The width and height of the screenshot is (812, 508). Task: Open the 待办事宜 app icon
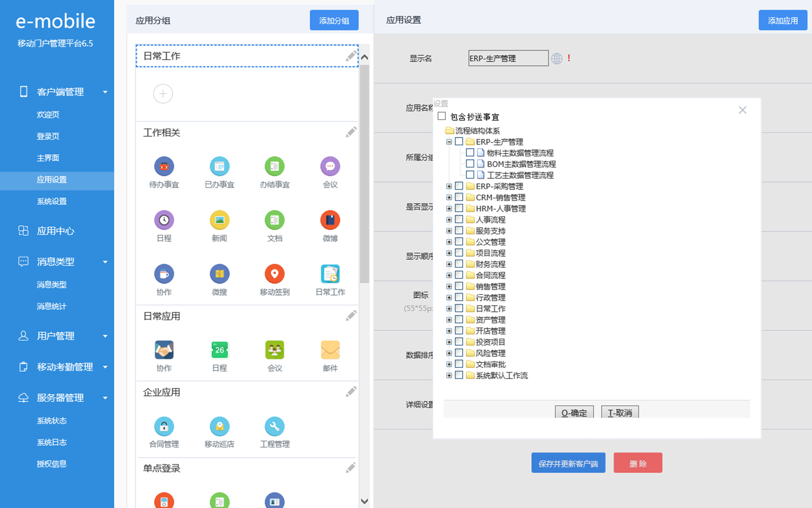pyautogui.click(x=164, y=166)
